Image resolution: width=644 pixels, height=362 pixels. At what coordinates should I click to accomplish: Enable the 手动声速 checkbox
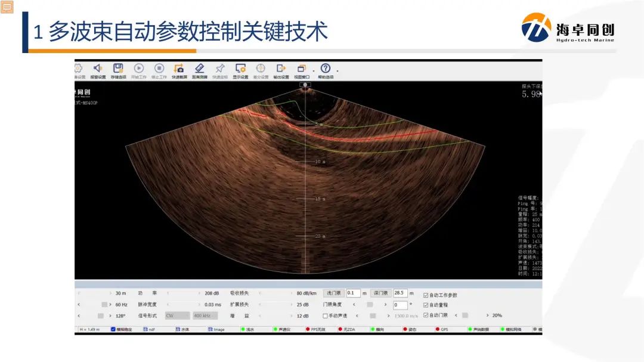click(x=326, y=315)
